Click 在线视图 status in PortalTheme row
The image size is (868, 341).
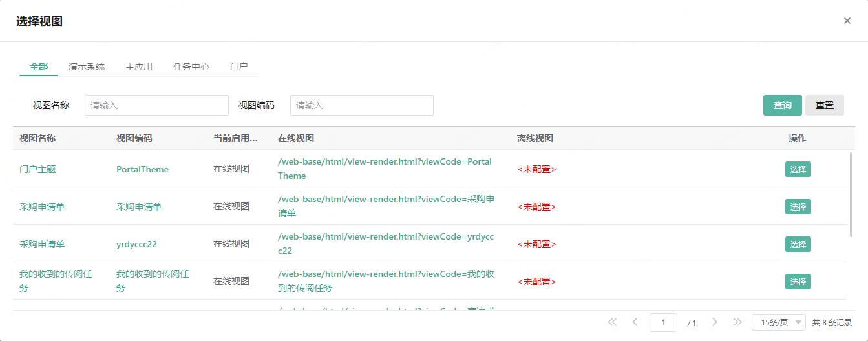[x=231, y=169]
